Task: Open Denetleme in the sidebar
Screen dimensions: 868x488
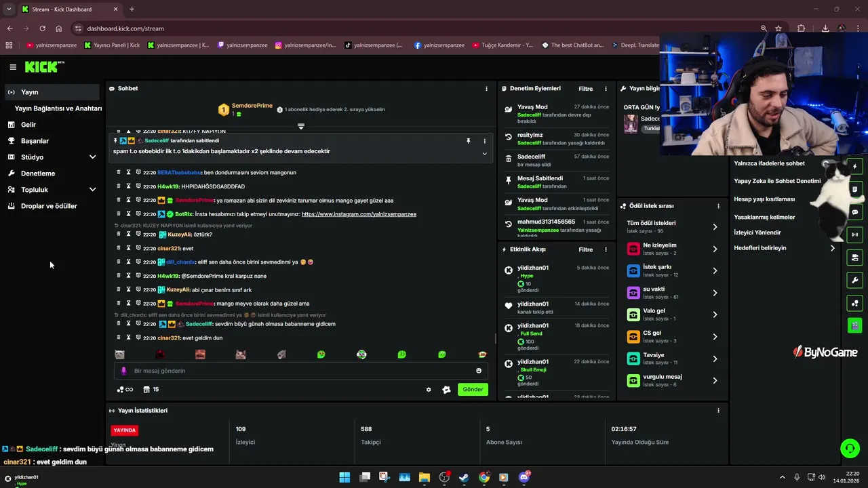Action: click(52, 174)
